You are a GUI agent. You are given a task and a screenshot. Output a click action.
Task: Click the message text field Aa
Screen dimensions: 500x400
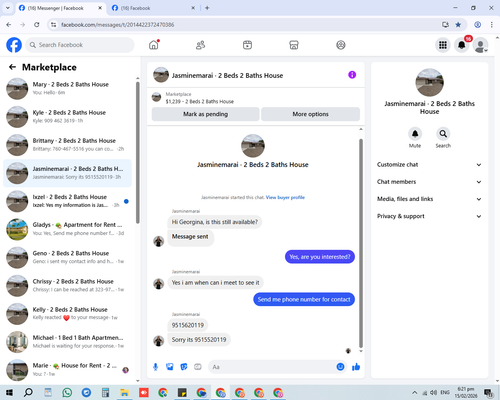[x=272, y=367]
